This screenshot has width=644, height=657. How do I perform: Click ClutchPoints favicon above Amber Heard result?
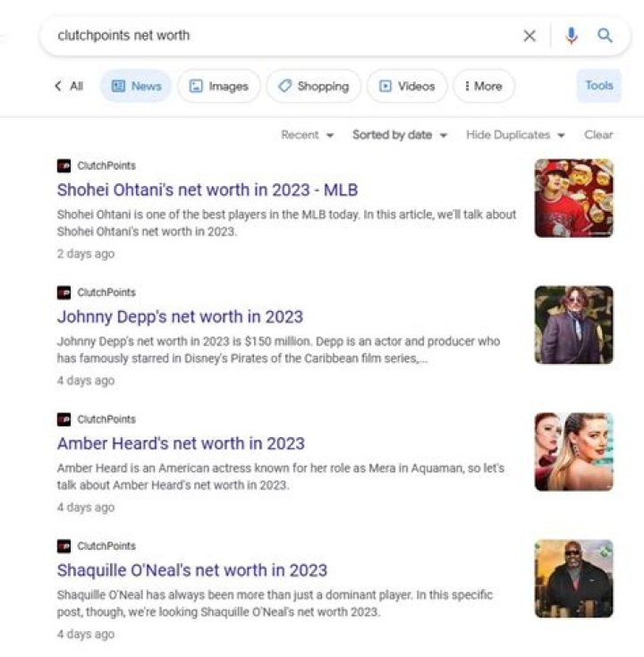(x=64, y=419)
